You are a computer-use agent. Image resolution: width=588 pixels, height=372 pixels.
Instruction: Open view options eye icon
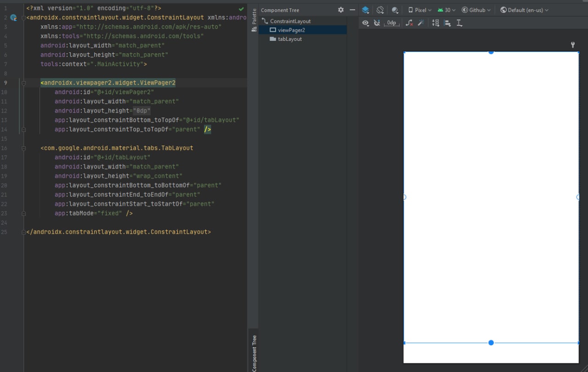pos(365,23)
